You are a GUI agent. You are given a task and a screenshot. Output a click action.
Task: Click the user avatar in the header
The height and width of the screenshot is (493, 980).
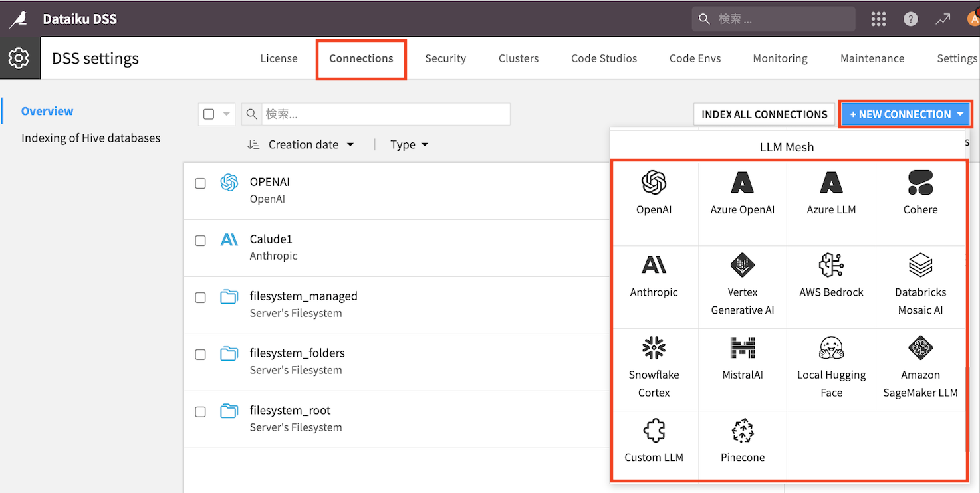pos(973,18)
